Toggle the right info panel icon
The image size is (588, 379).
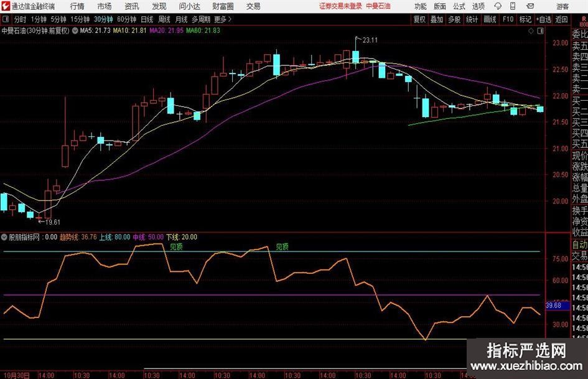(x=540, y=31)
